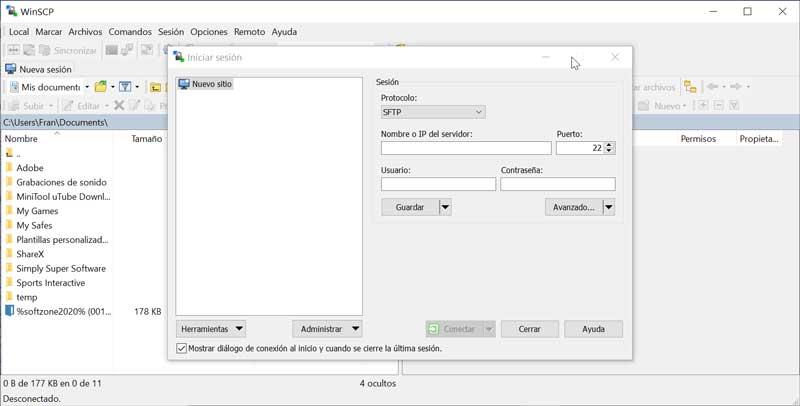Select Nuevo sitio in the site list
The height and width of the screenshot is (406, 800).
[x=206, y=84]
